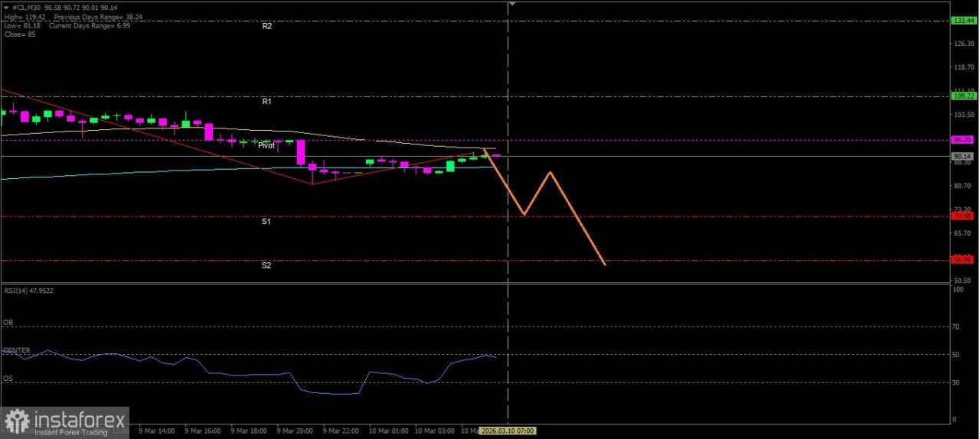Click the 80.70 price scale value

point(962,185)
